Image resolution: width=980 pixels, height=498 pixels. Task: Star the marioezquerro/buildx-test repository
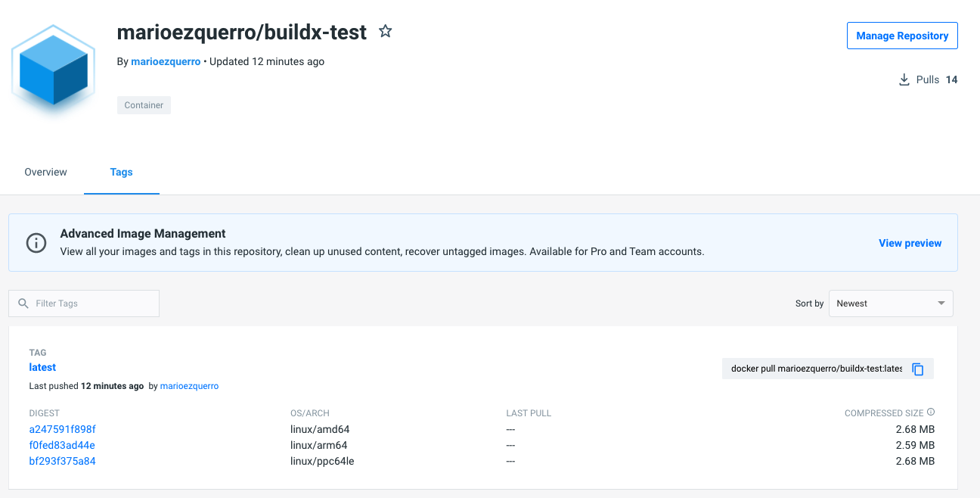pos(386,32)
